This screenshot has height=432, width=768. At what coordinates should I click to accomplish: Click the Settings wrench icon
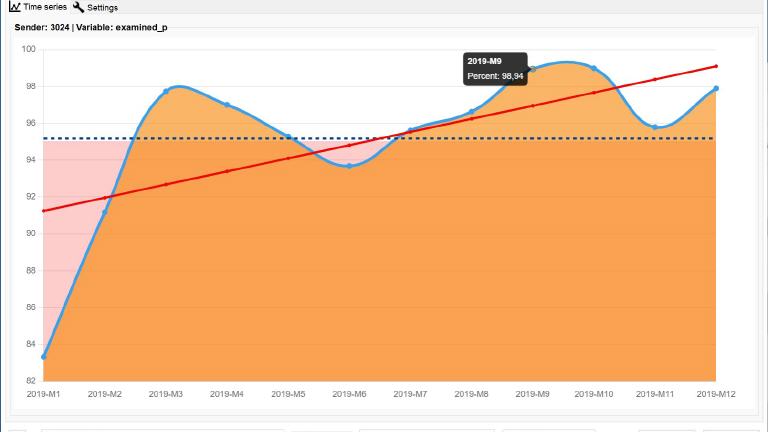pos(79,7)
